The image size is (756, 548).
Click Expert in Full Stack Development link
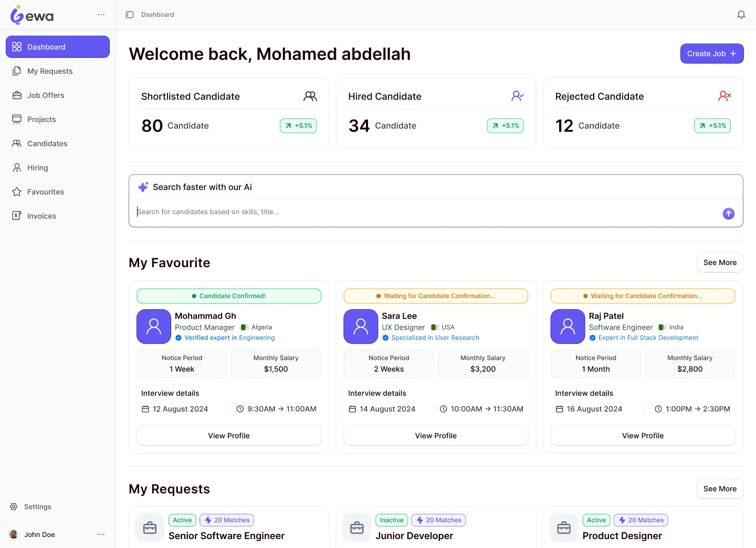tap(644, 338)
